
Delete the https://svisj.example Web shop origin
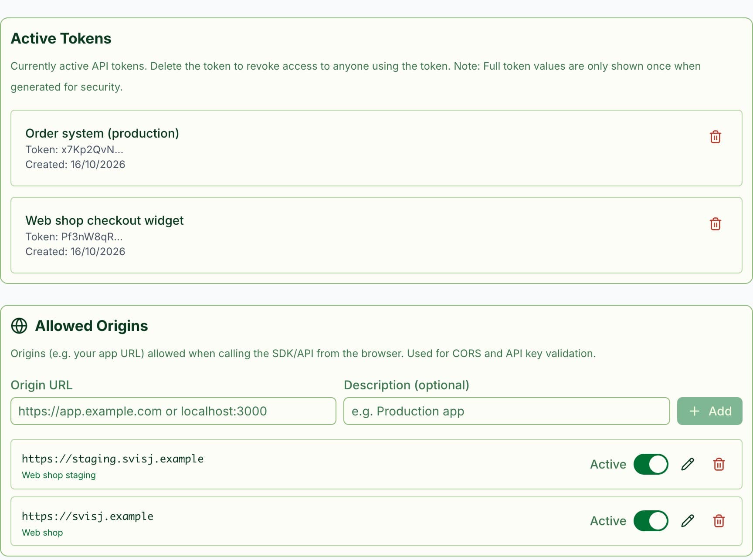719,521
